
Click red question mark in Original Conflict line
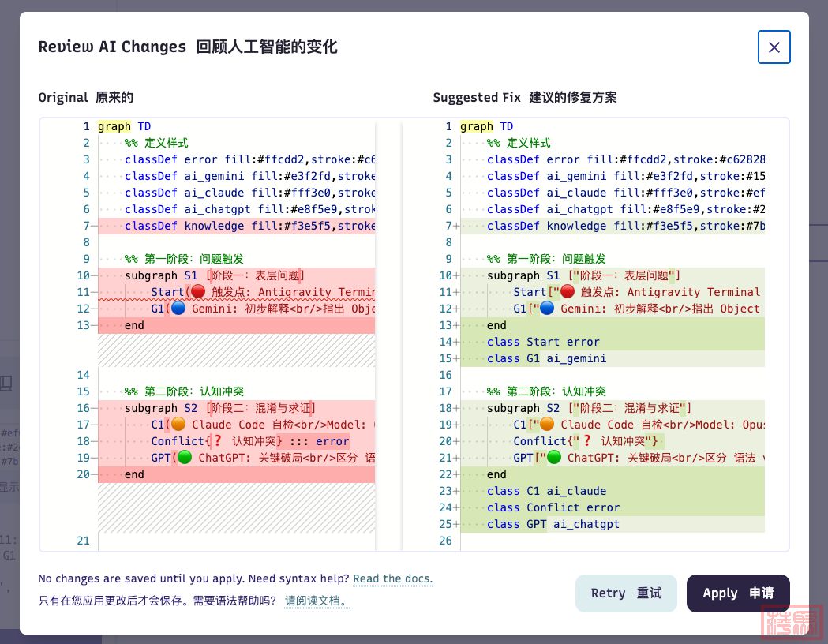(219, 441)
